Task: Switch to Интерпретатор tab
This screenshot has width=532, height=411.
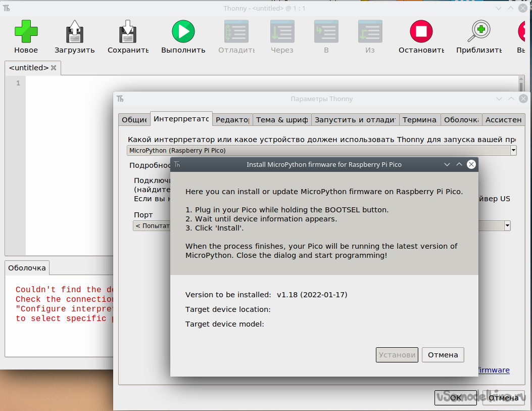Action: (x=181, y=119)
